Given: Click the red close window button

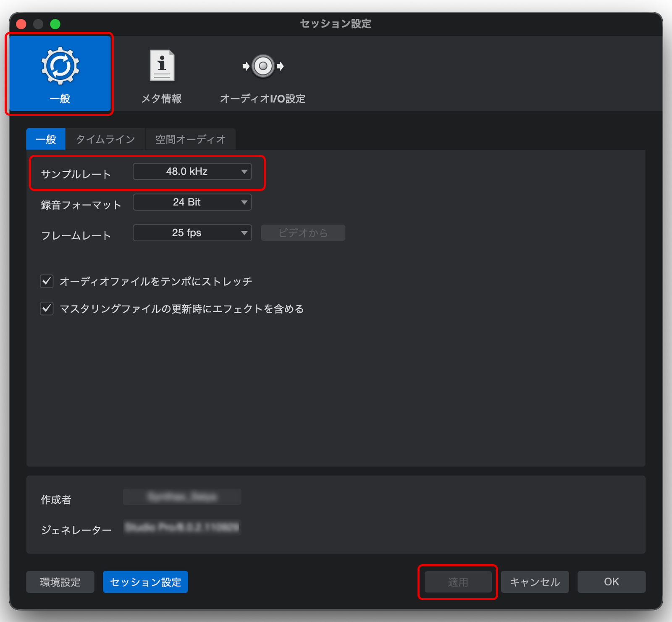Looking at the screenshot, I should click(x=21, y=24).
